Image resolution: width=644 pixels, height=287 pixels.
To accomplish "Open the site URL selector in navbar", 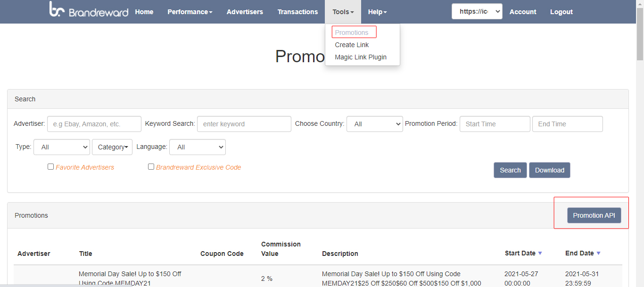I will pyautogui.click(x=477, y=12).
